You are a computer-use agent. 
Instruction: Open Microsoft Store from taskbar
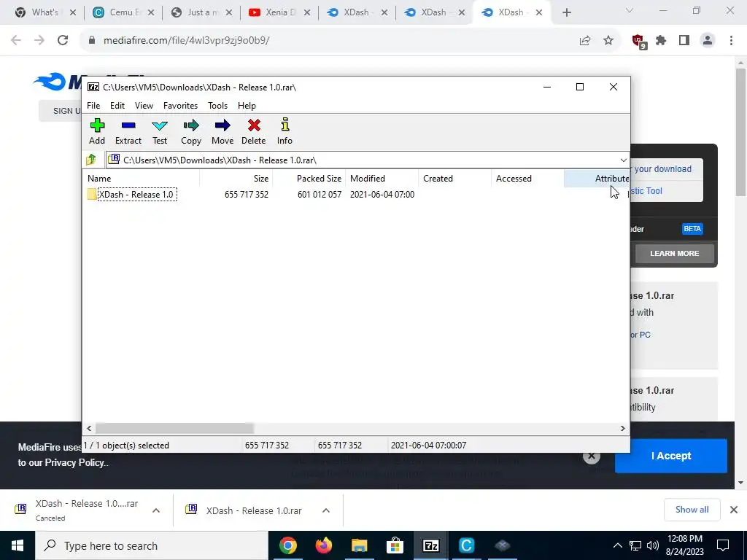click(x=395, y=545)
